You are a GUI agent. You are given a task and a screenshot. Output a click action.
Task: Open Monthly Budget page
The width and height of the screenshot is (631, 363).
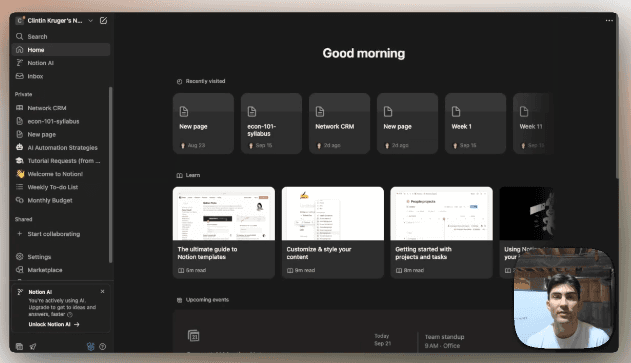61,200
